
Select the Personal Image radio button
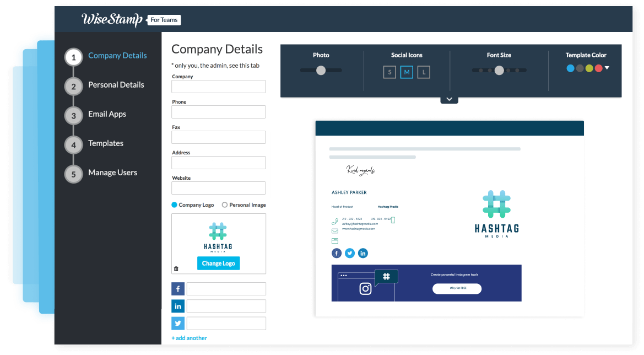[225, 205]
